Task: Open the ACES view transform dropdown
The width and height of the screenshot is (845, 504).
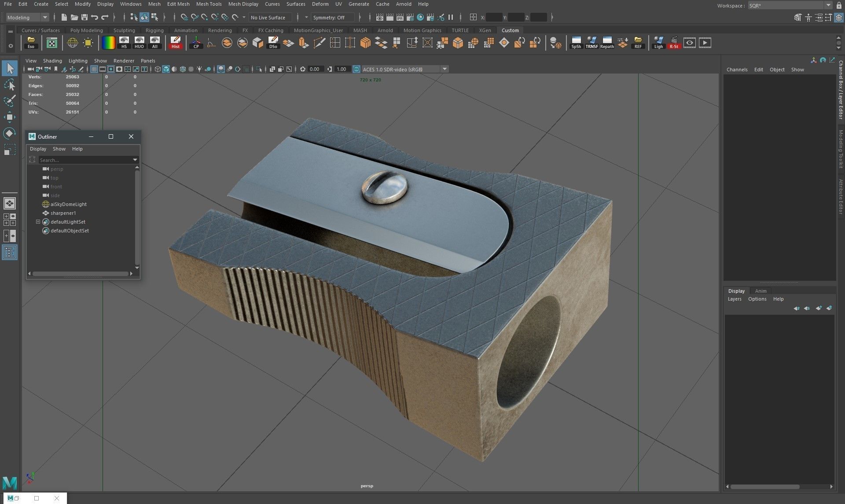Action: pos(405,69)
